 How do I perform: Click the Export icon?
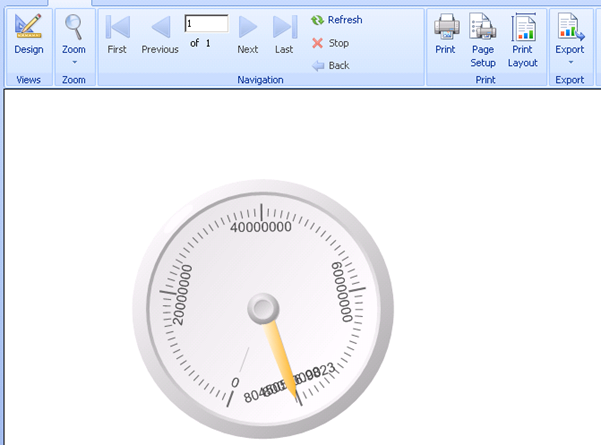point(569,27)
